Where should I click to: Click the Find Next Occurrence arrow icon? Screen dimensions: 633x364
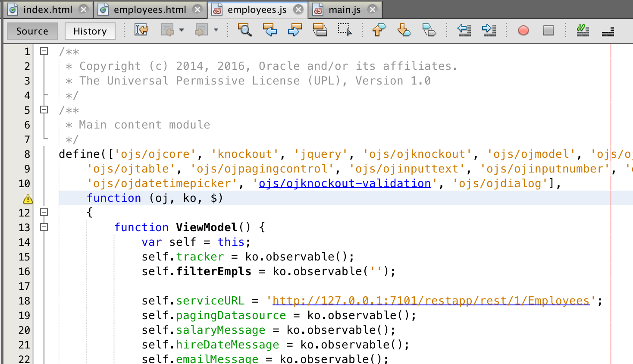295,31
